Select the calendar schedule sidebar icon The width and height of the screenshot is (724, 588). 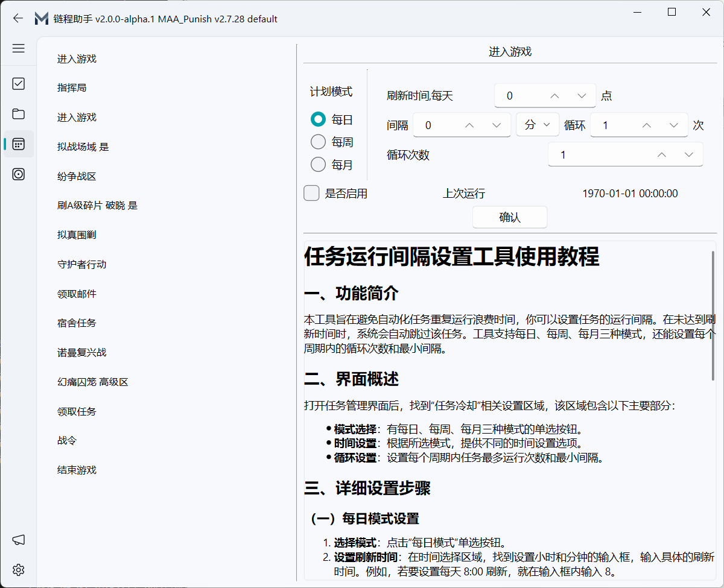(x=19, y=144)
